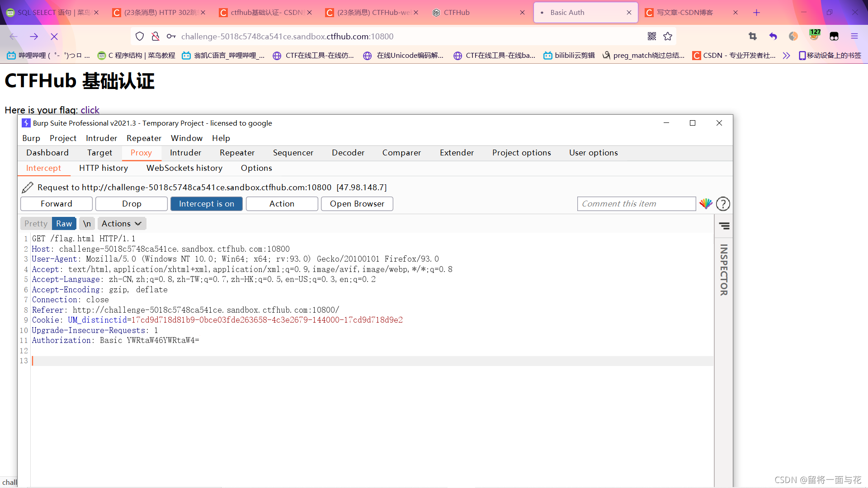Switch the message view to Pretty
868x488 pixels.
pyautogui.click(x=36, y=224)
